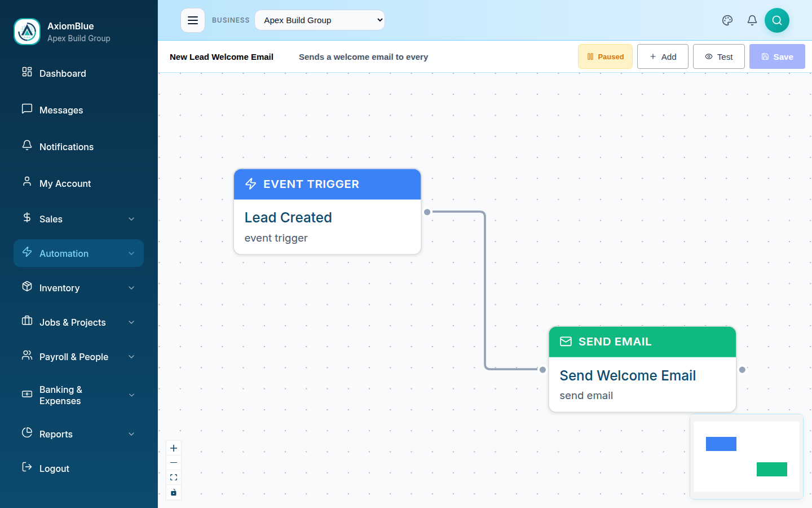Click the Send Email node output handle
812x508 pixels.
(743, 370)
